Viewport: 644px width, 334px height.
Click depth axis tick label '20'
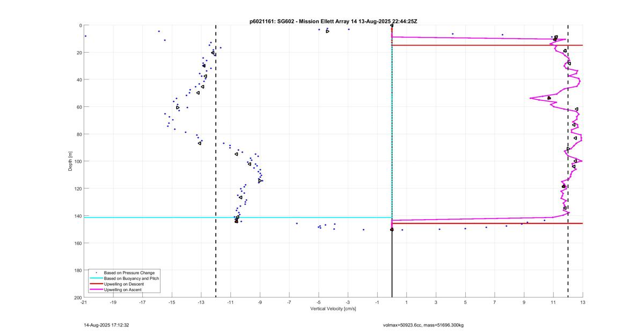pos(79,53)
